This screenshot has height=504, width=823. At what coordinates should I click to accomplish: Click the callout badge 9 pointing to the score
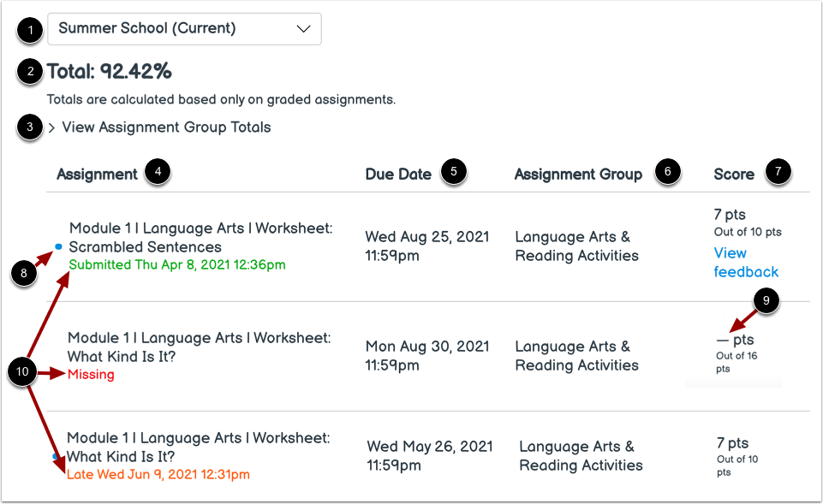coord(766,301)
